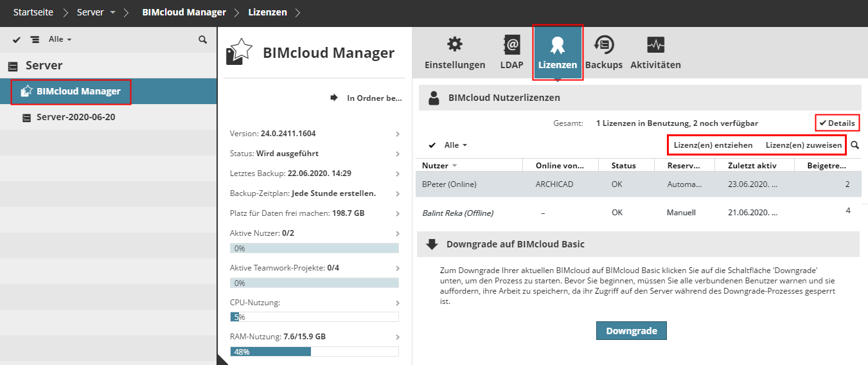Click the Downgrade section down-arrow icon

coord(433,245)
